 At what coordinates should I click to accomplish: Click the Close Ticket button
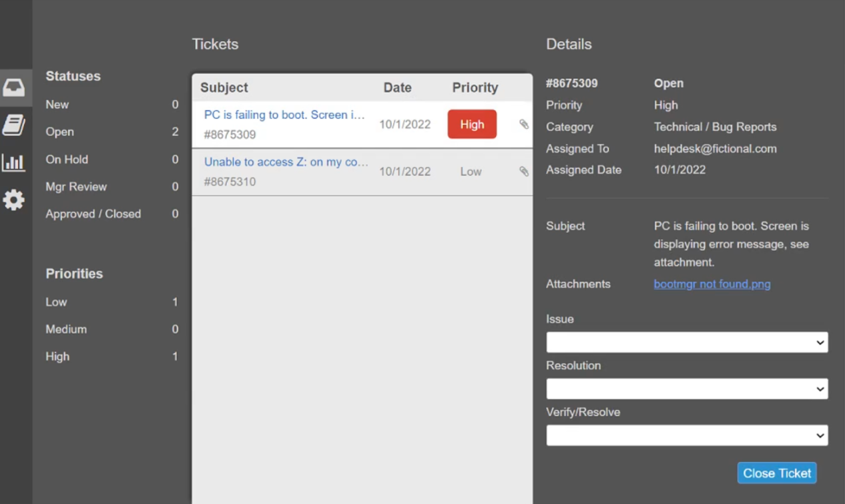click(x=777, y=473)
